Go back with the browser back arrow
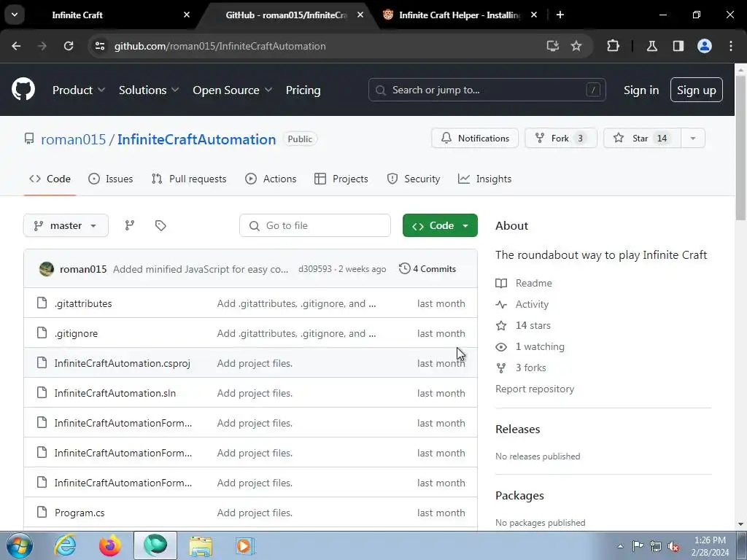 pos(16,46)
